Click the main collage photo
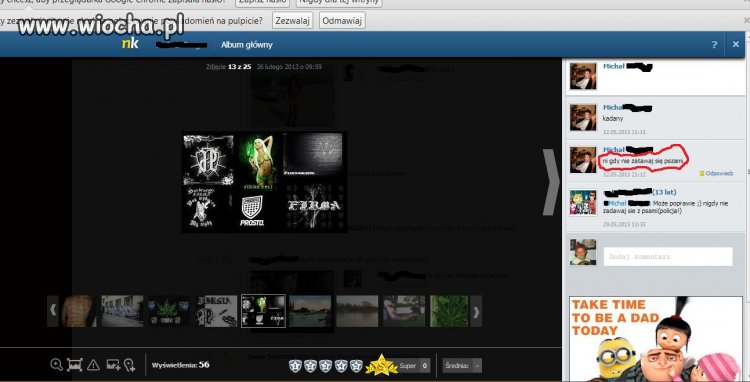Image resolution: width=750 pixels, height=382 pixels. pos(264,182)
